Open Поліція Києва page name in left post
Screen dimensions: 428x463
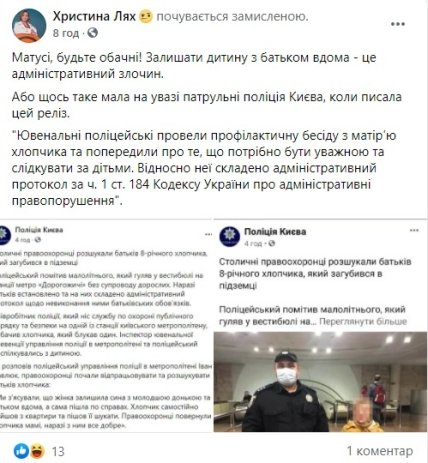39,230
